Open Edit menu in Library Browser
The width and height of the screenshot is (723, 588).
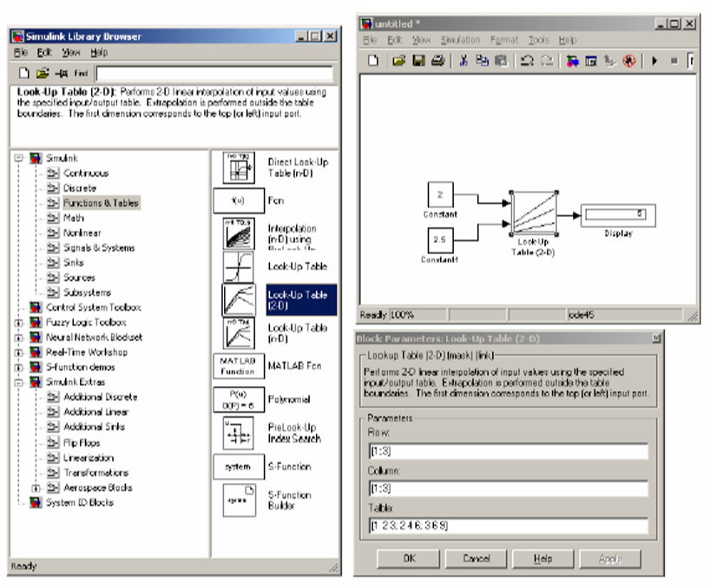pos(44,52)
